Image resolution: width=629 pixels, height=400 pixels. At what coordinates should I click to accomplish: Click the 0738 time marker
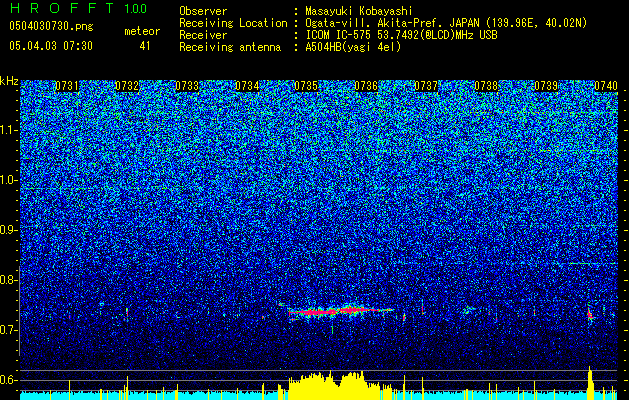pyautogui.click(x=486, y=86)
